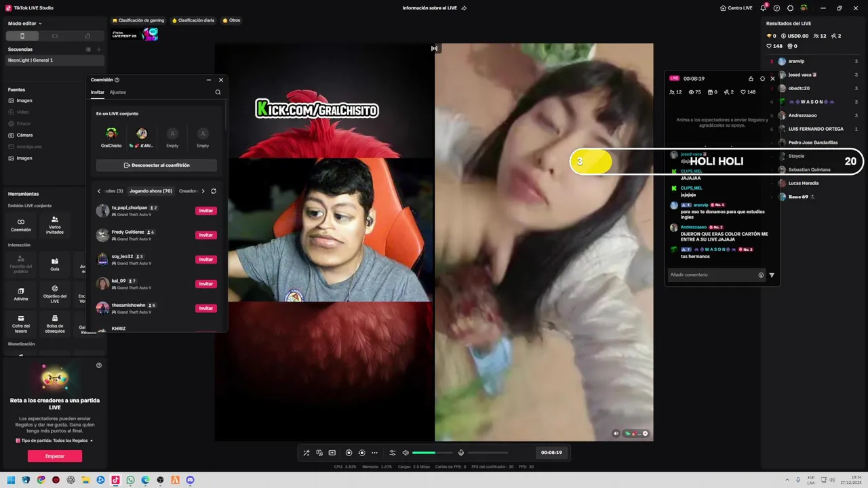Open the media and music tool in the bottom toolbar
868x488 pixels.
[319, 453]
